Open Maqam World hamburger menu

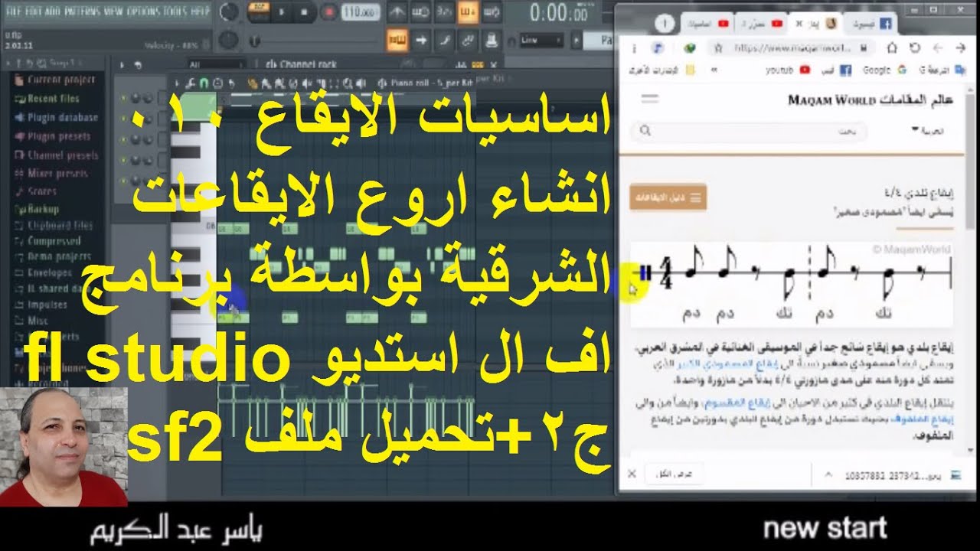click(649, 98)
